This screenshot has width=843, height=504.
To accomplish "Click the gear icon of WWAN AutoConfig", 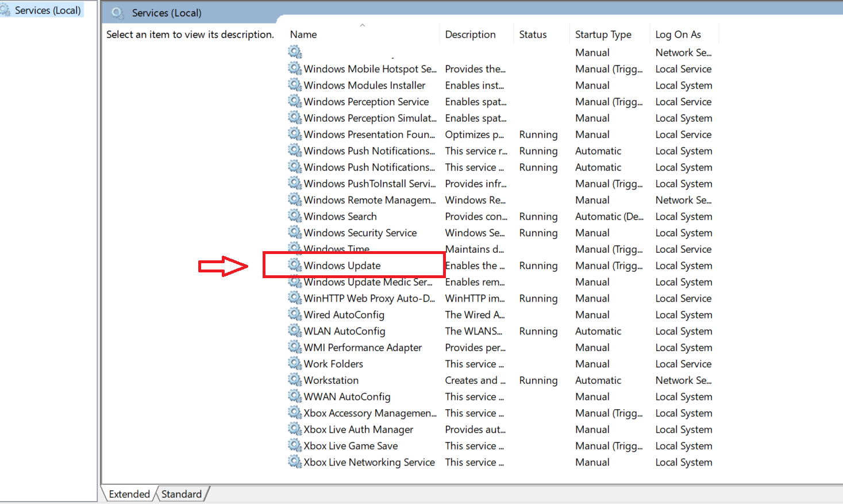I will coord(295,396).
